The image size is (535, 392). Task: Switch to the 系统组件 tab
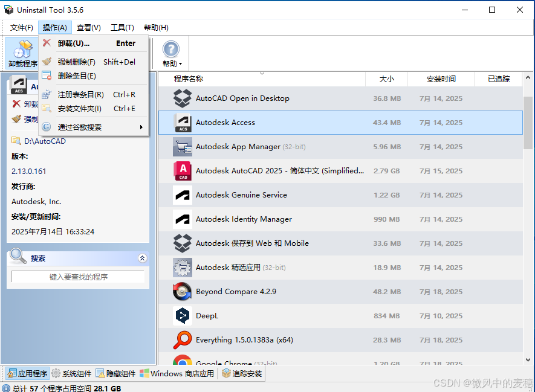(x=72, y=374)
